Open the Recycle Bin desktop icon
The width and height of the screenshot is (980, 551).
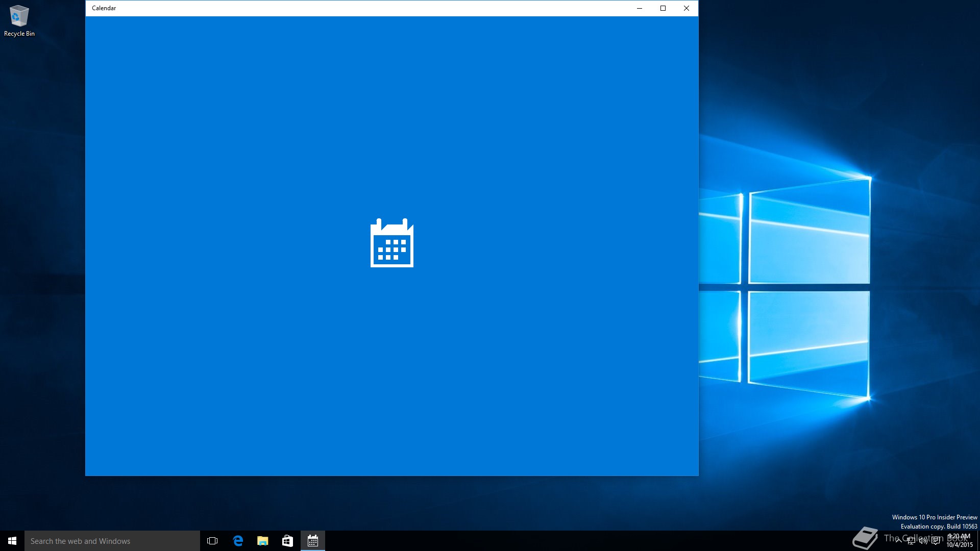[19, 20]
